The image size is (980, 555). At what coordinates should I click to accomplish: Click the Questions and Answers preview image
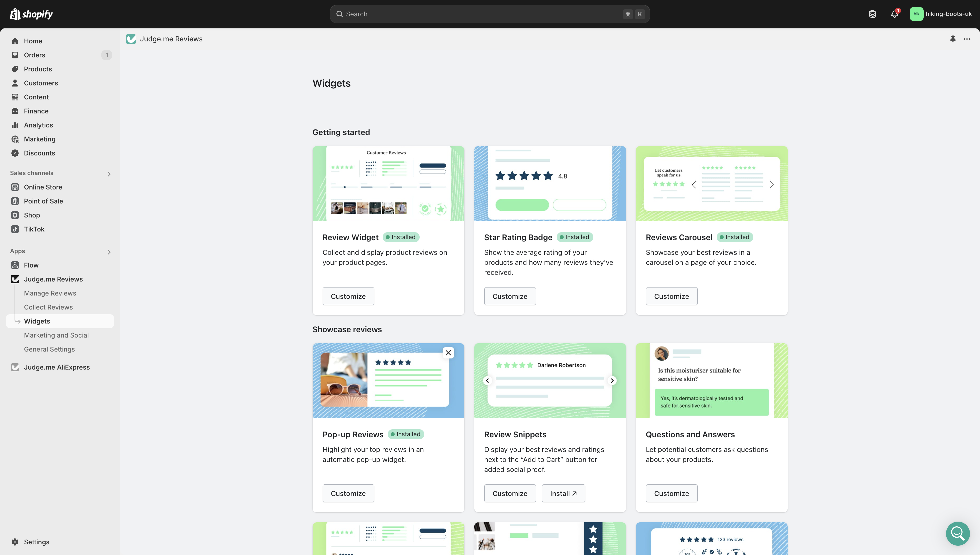pos(711,381)
